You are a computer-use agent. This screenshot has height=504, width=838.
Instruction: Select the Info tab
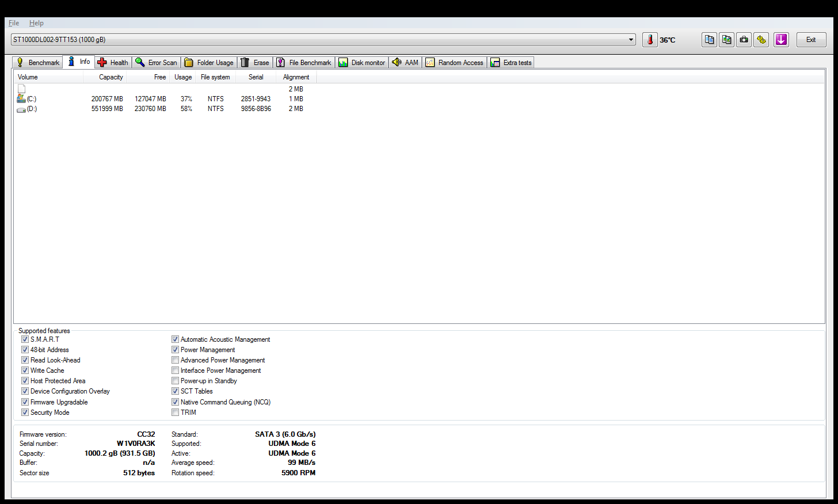pos(79,62)
